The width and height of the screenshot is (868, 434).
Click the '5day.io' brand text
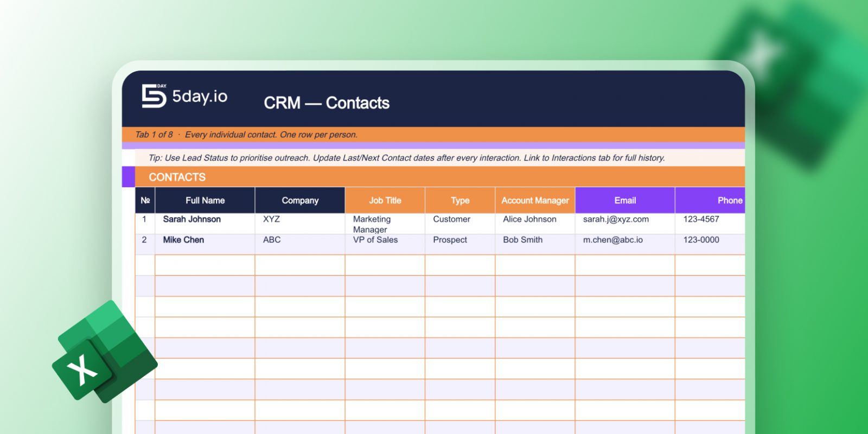tap(200, 97)
